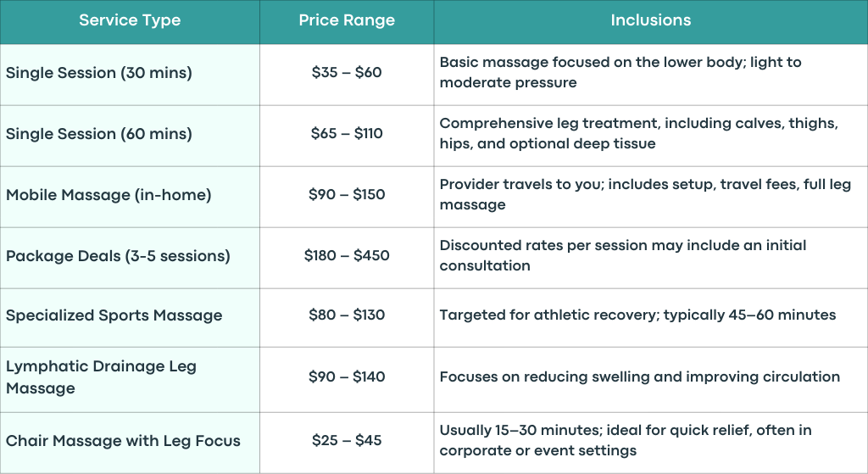The image size is (868, 474).
Task: Click the Provider travels to you description
Action: click(645, 194)
